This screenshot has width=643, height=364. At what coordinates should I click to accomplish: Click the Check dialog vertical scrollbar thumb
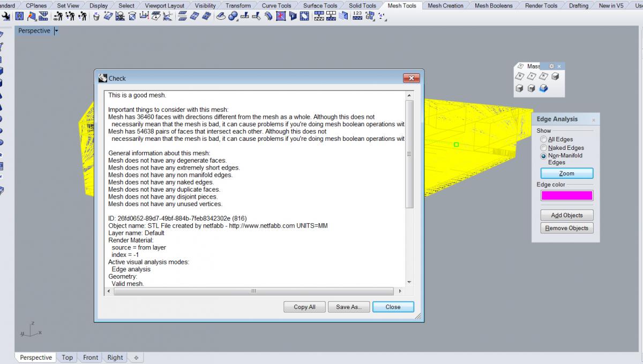pyautogui.click(x=409, y=154)
